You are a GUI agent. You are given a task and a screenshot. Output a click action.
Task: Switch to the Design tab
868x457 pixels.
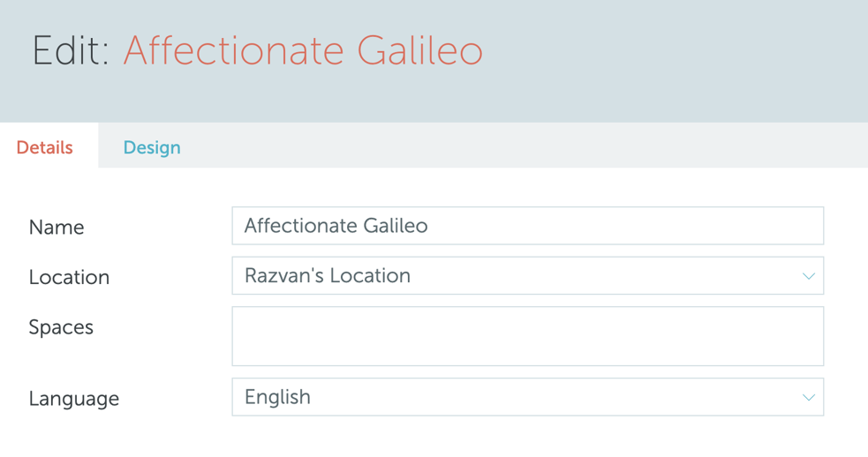coord(152,147)
